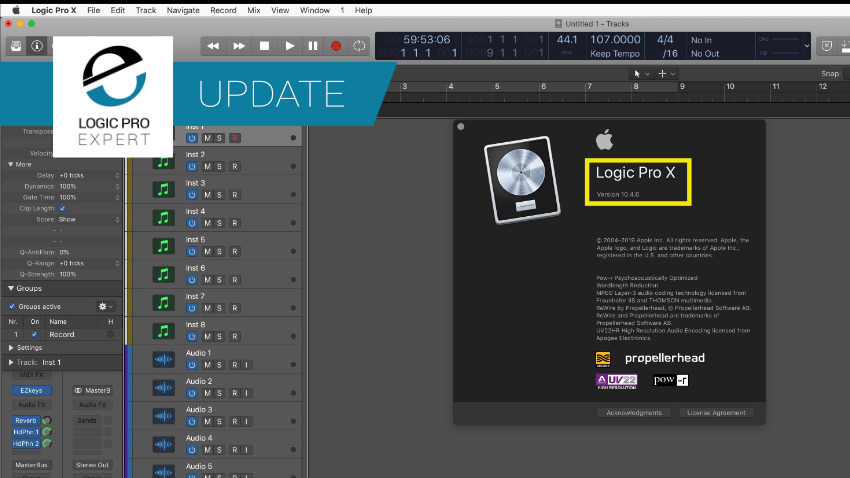Collapse the Groups section
The width and height of the screenshot is (850, 478).
point(11,288)
